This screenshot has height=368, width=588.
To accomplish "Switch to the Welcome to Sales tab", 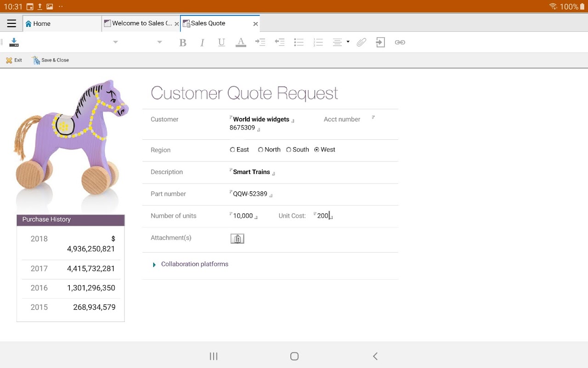I will pyautogui.click(x=138, y=23).
